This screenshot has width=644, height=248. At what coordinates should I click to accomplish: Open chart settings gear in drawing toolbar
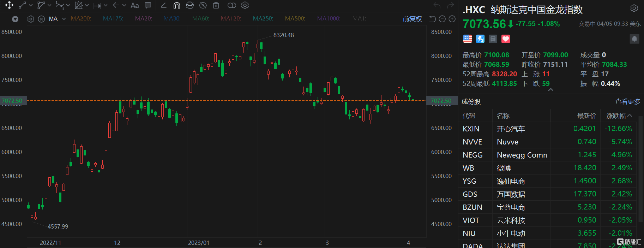pyautogui.click(x=245, y=5)
